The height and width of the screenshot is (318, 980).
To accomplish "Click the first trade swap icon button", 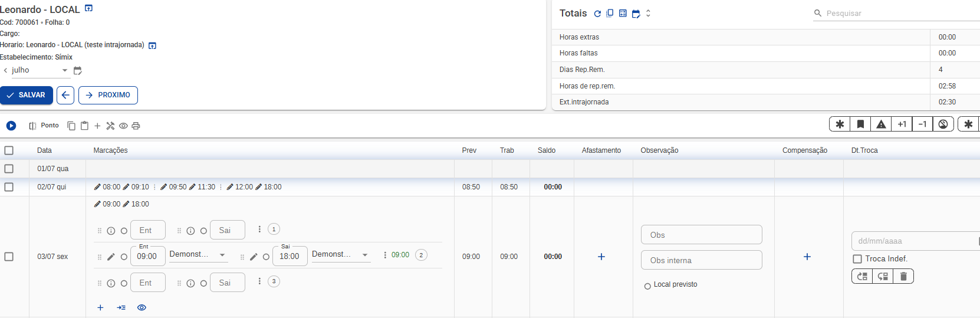I will click(x=862, y=276).
